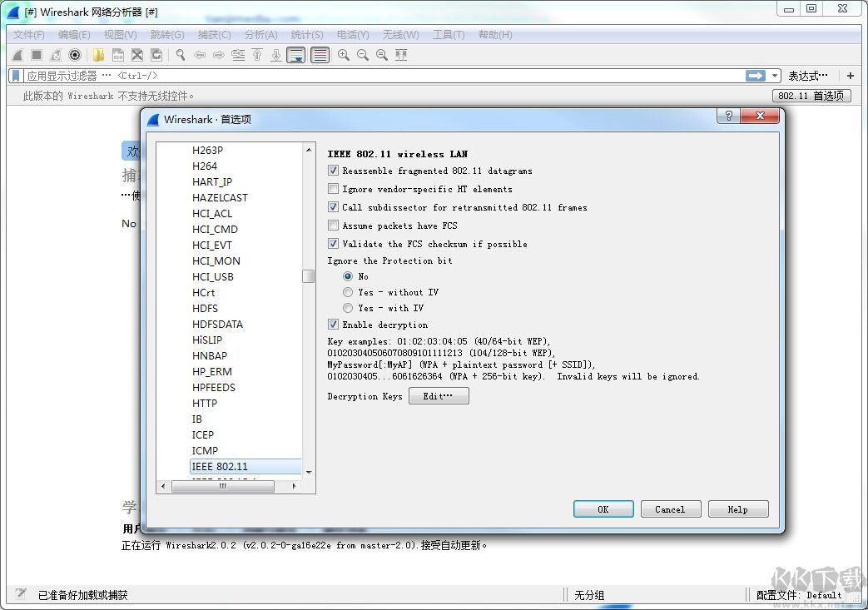Click the close capture file icon

pyautogui.click(x=137, y=55)
